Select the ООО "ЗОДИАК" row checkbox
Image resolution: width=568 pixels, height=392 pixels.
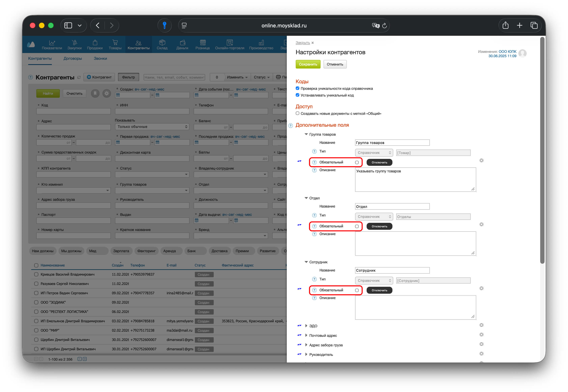click(x=36, y=302)
